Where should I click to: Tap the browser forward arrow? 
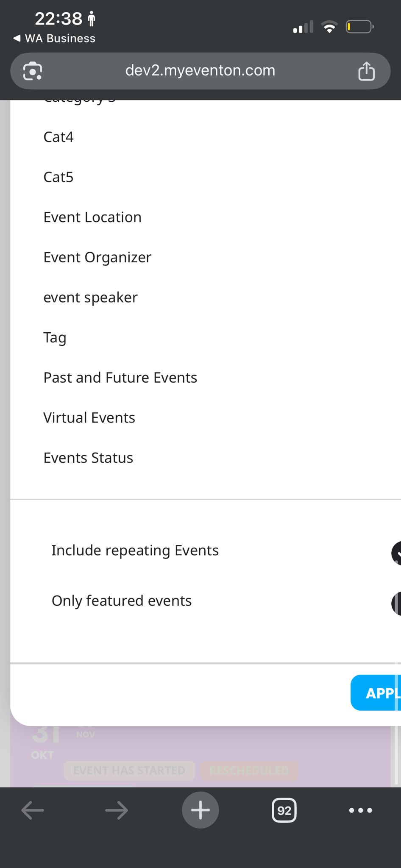(117, 810)
